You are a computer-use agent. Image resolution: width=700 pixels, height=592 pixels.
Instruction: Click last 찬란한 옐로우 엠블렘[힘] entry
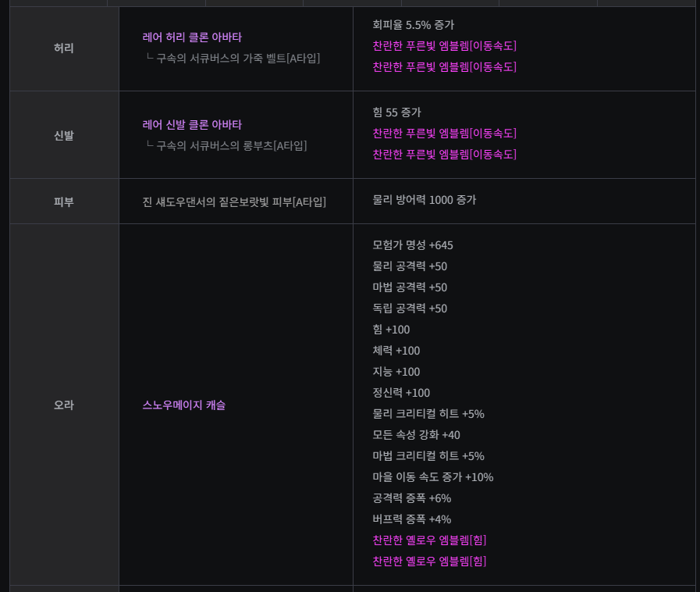click(x=429, y=562)
